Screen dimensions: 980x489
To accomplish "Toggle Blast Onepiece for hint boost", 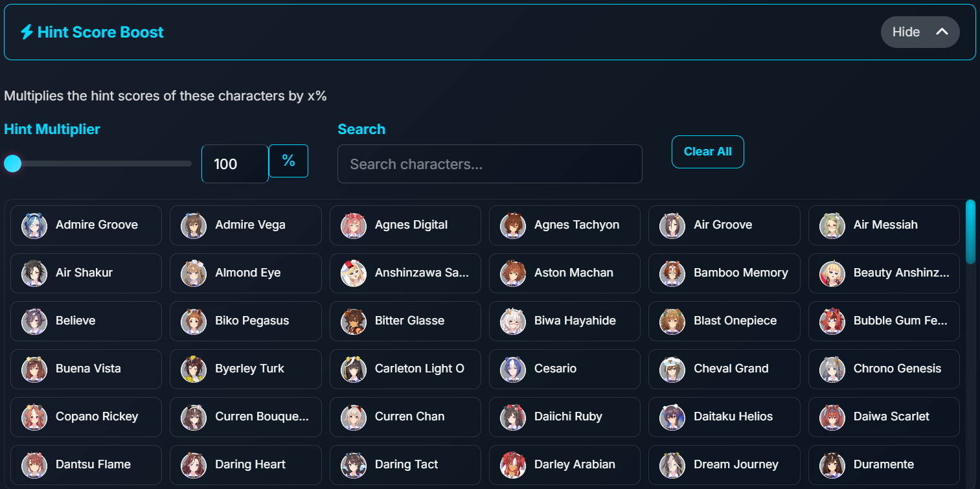I will 724,321.
